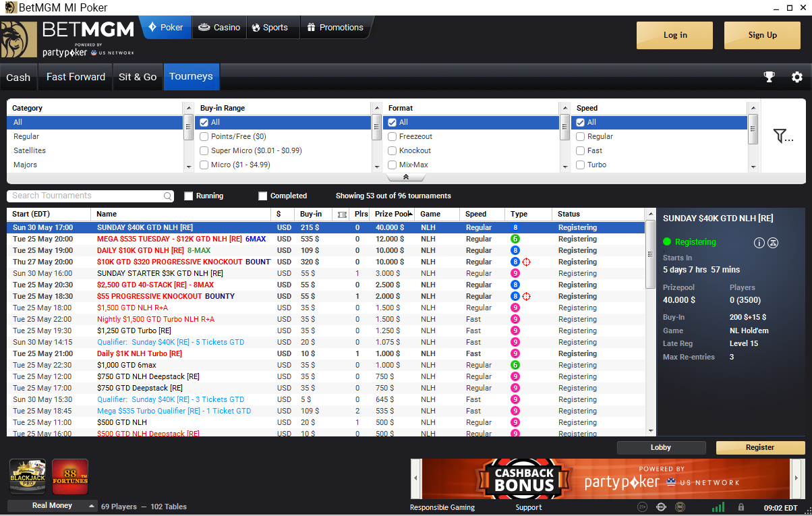812x516 pixels.
Task: Toggle the Running tournaments checkbox
Action: pos(189,196)
